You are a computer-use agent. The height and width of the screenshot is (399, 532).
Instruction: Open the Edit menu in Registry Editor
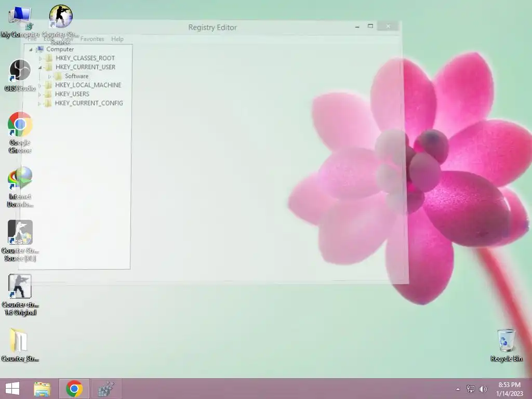point(48,39)
